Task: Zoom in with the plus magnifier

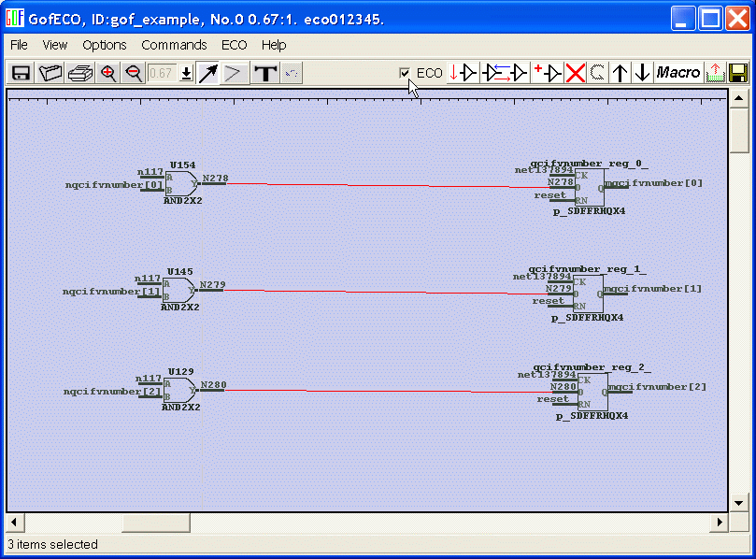Action: (108, 73)
